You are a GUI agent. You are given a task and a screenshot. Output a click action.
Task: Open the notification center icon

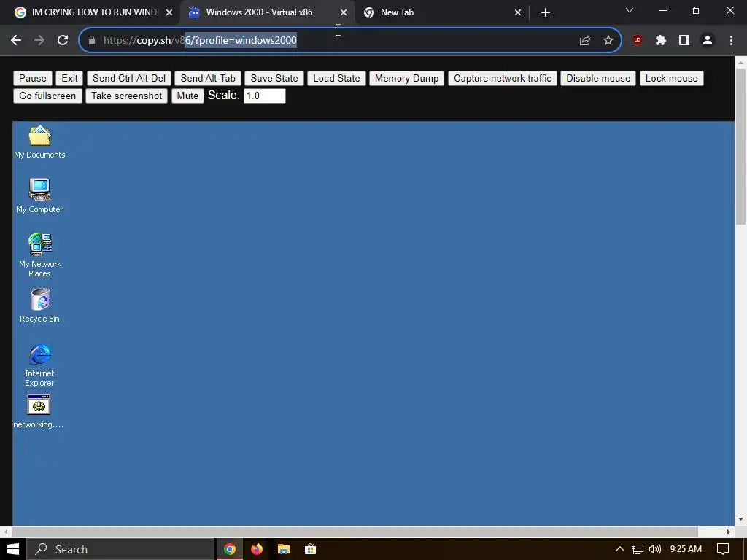tap(723, 549)
